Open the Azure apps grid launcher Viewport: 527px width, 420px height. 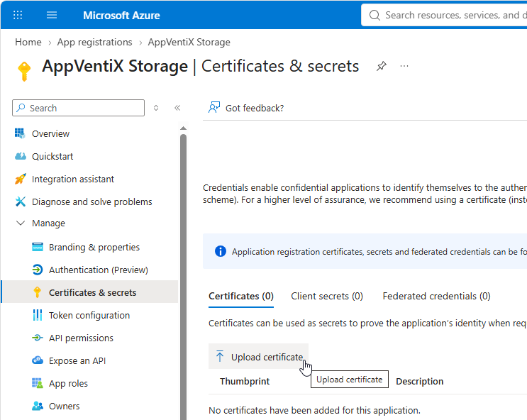click(x=18, y=15)
